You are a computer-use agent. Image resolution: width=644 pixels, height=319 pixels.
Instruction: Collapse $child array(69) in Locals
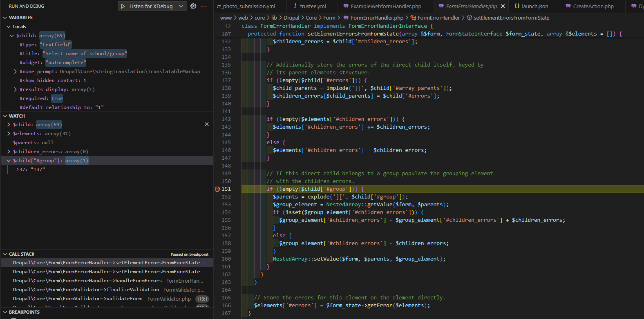point(12,36)
